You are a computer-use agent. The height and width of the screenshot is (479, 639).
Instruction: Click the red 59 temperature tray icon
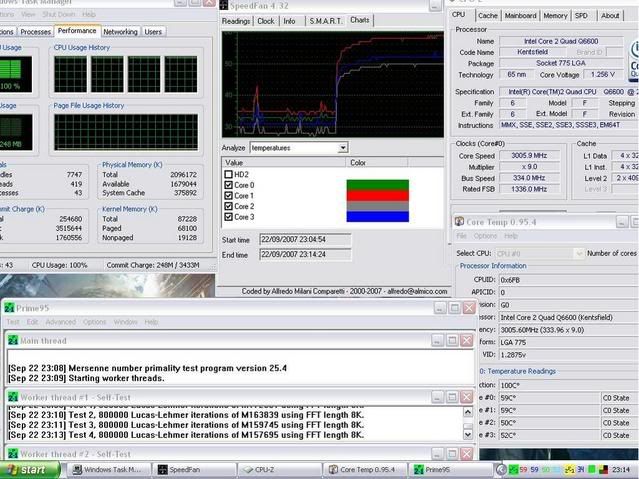tap(524, 470)
